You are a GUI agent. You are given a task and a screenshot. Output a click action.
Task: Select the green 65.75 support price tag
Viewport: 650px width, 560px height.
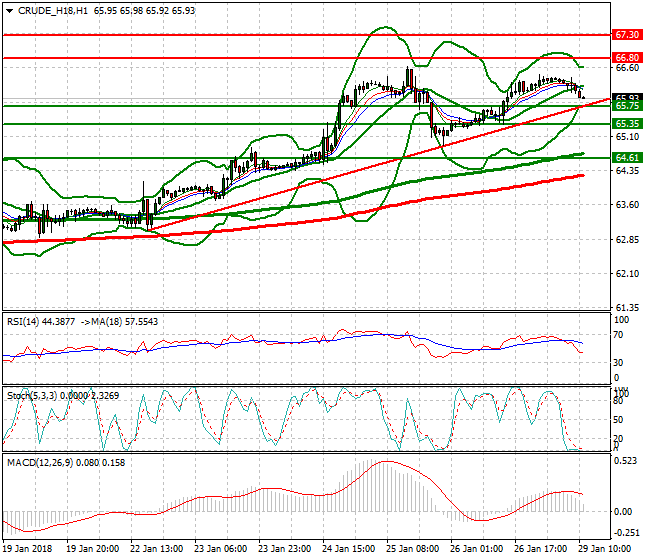[627, 106]
